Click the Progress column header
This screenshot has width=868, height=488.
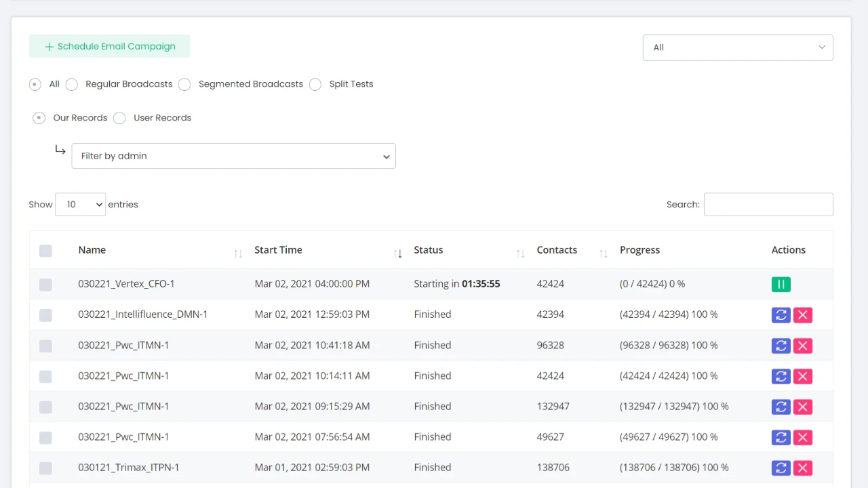click(x=639, y=250)
